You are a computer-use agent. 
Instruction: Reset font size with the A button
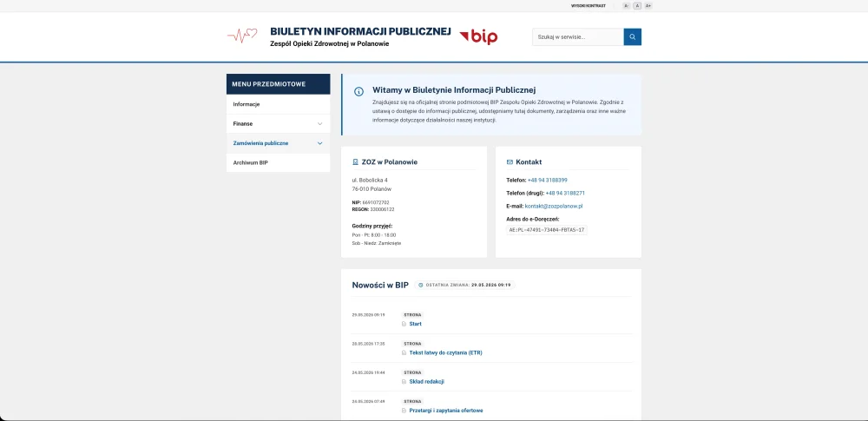click(x=637, y=5)
